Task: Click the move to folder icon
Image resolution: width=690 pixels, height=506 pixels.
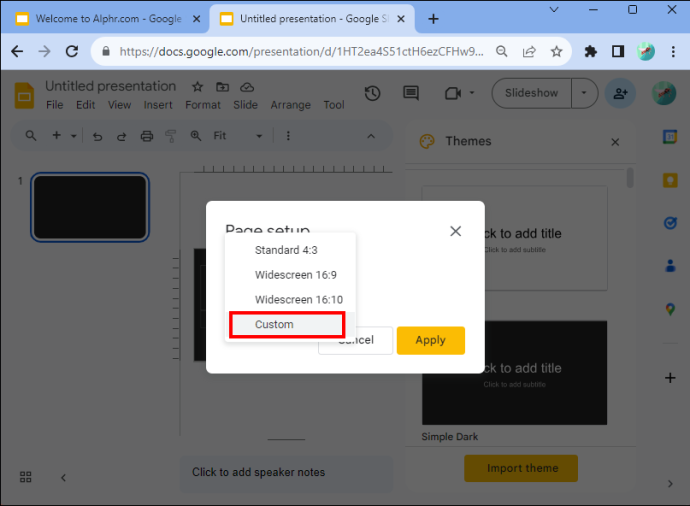Action: [x=222, y=87]
